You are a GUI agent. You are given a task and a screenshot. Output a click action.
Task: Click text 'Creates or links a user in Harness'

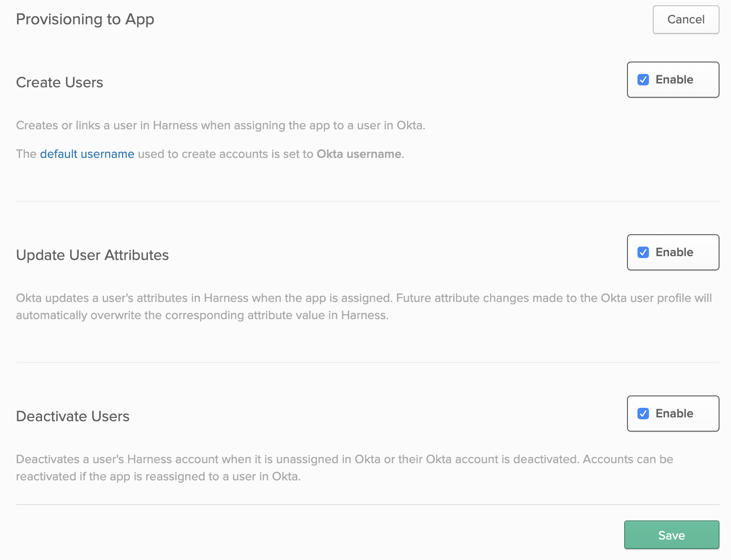pos(107,125)
